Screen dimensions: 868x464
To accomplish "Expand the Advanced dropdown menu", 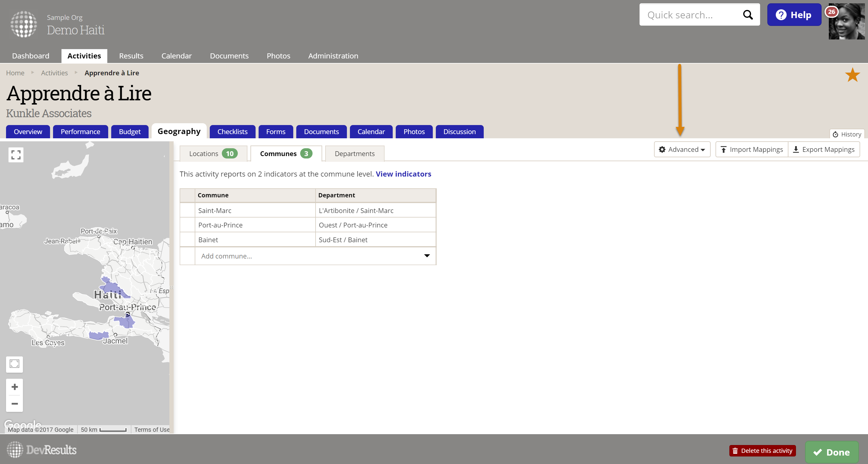I will click(682, 149).
